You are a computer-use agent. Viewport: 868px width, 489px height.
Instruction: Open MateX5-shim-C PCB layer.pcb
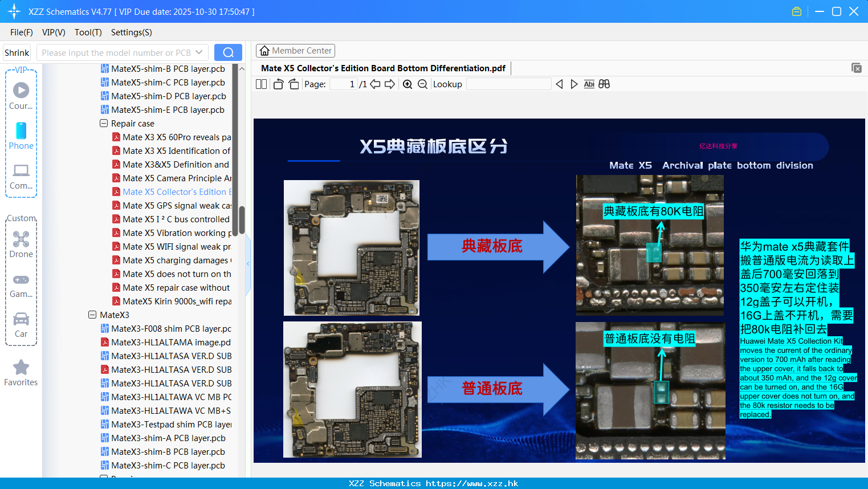pyautogui.click(x=168, y=82)
